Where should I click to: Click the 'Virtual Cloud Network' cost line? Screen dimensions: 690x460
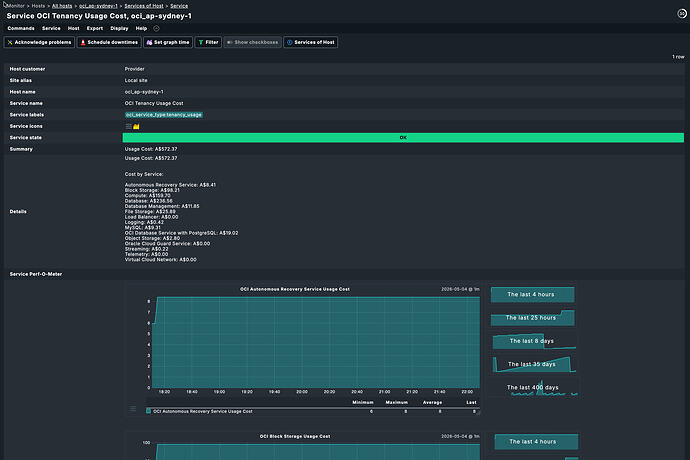[161, 260]
